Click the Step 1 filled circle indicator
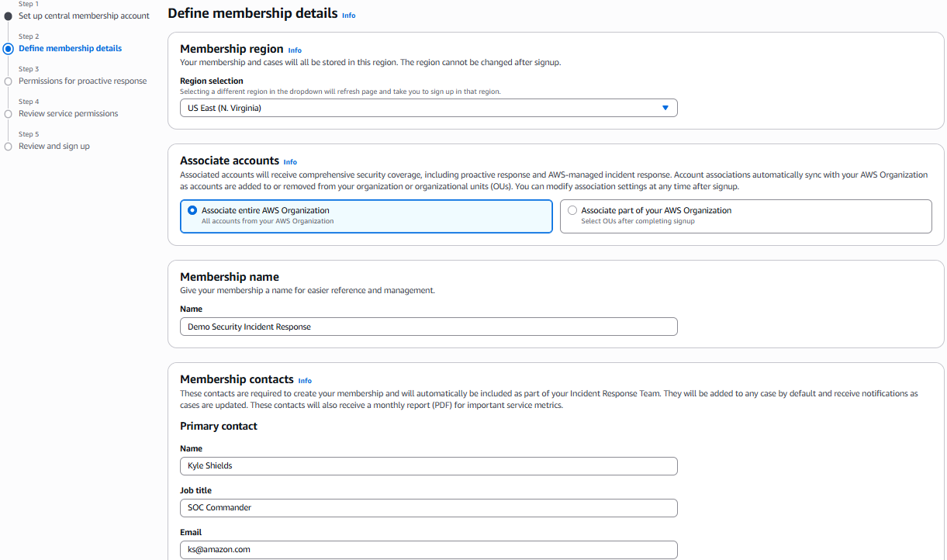Viewport: 947px width, 560px height. 9,16
